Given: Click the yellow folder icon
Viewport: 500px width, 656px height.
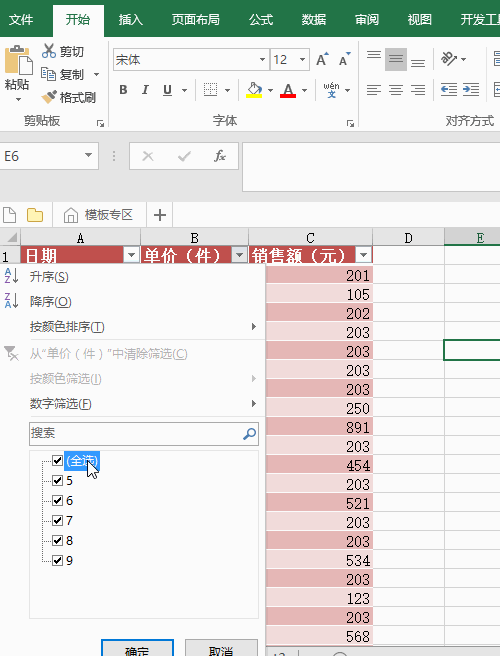Looking at the screenshot, I should pos(35,215).
